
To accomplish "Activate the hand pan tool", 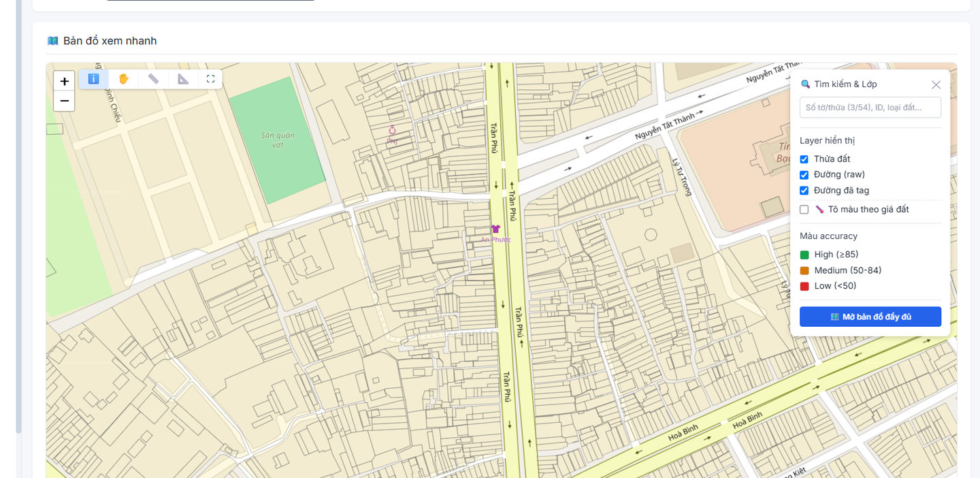I will click(x=124, y=79).
